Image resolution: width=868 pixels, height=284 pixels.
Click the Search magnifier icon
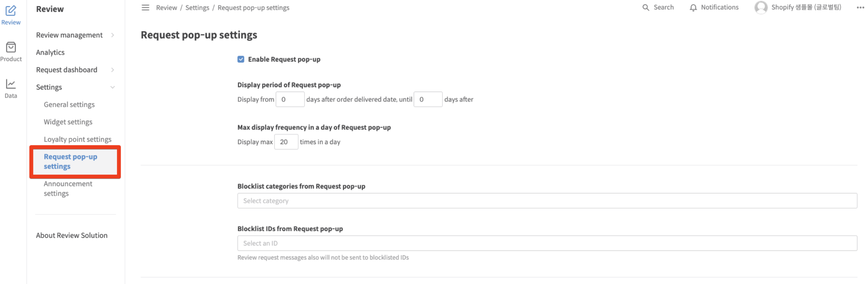[646, 7]
